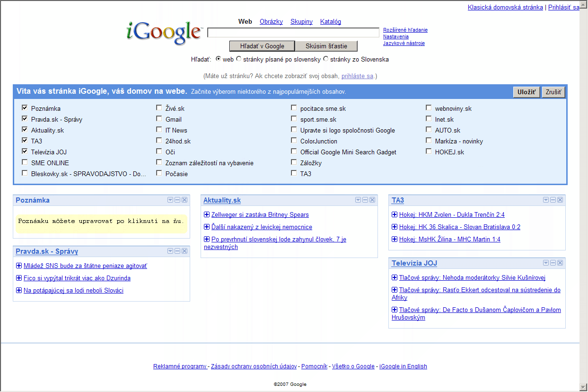Expand the 'Nehoda moderátorky Silvie Kušnírovej' item

(395, 277)
